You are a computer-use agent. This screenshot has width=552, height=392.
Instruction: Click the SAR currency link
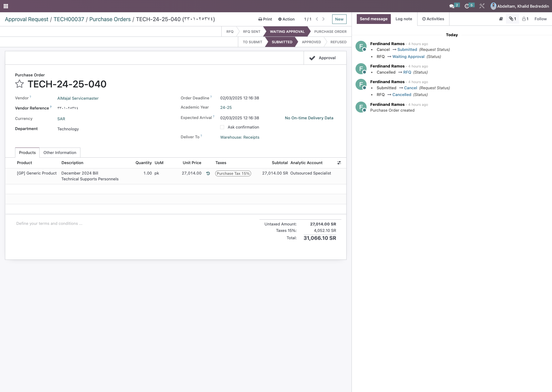point(61,119)
